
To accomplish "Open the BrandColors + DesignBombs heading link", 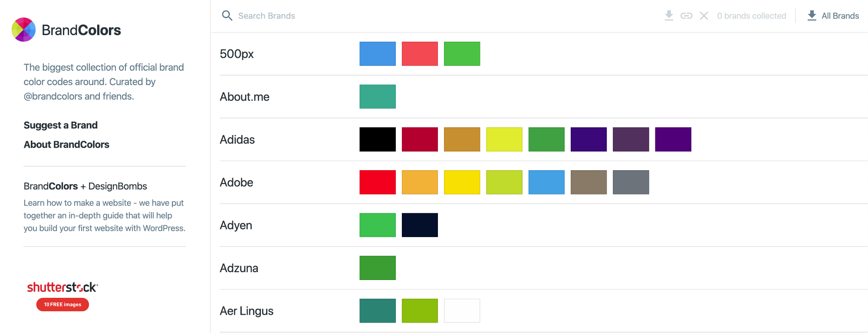I will [x=85, y=186].
